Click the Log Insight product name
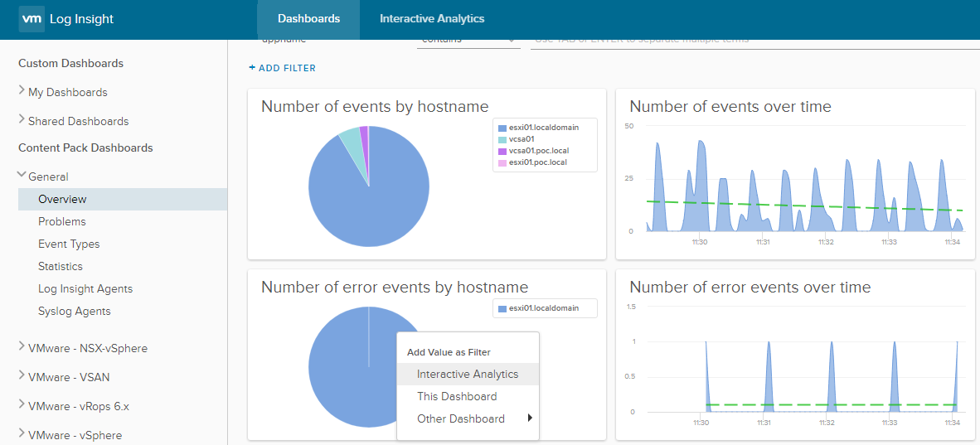980x445 pixels. point(82,19)
